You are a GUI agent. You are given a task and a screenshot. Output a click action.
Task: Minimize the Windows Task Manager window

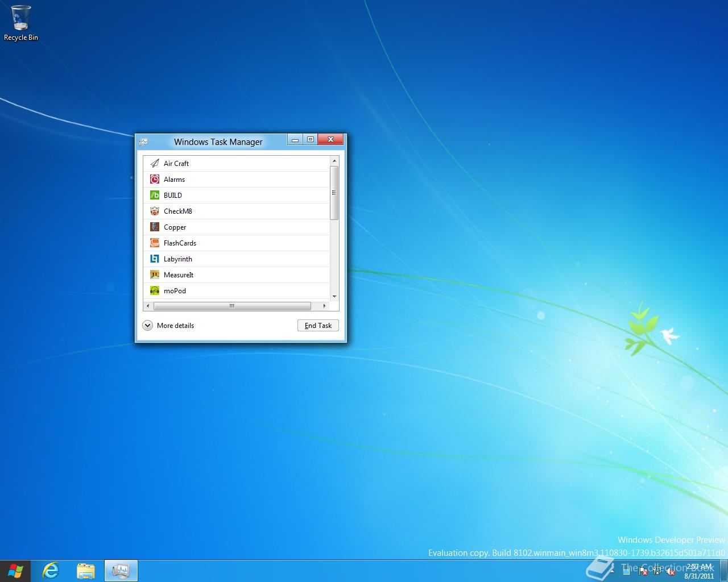[x=295, y=139]
